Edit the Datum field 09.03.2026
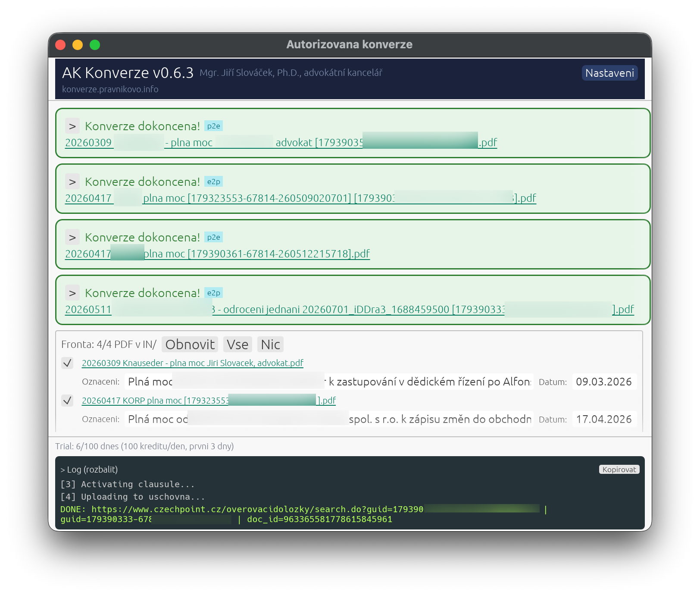700x595 pixels. (x=604, y=382)
